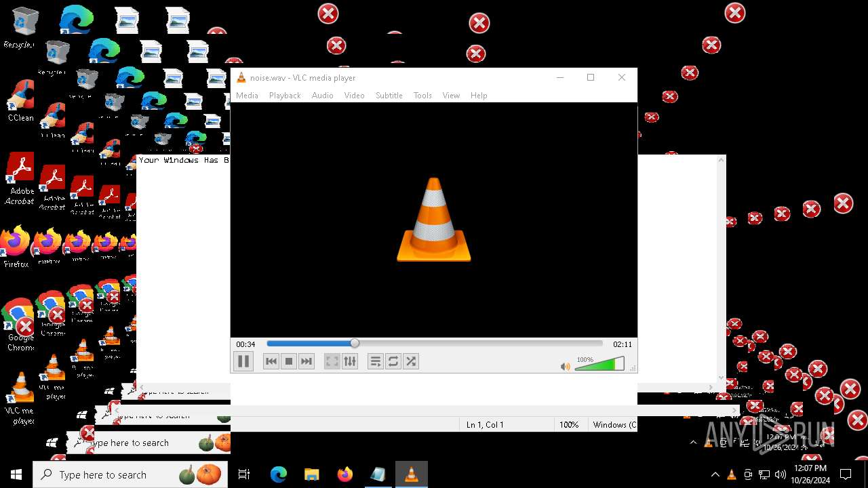Click the VLC cone tray icon

731,474
